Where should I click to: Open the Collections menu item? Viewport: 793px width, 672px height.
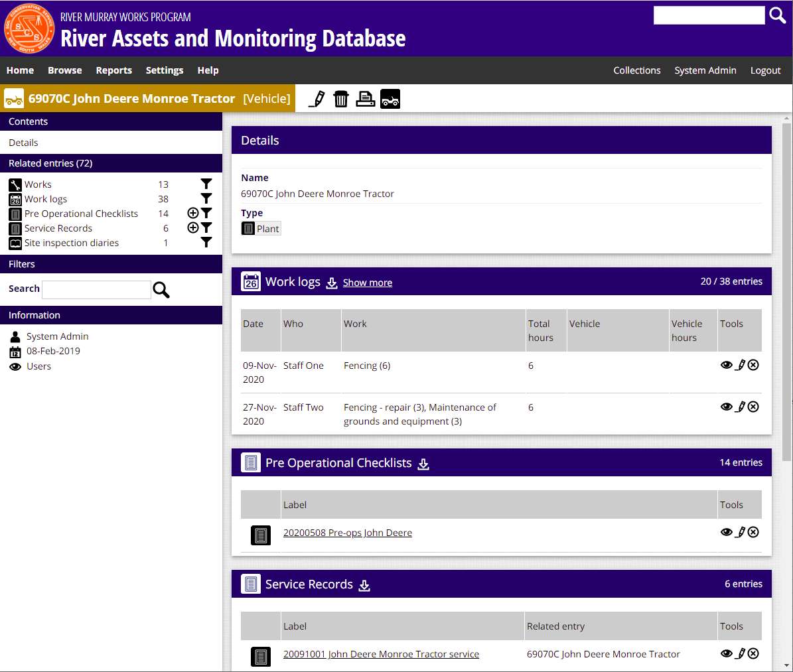tap(636, 70)
